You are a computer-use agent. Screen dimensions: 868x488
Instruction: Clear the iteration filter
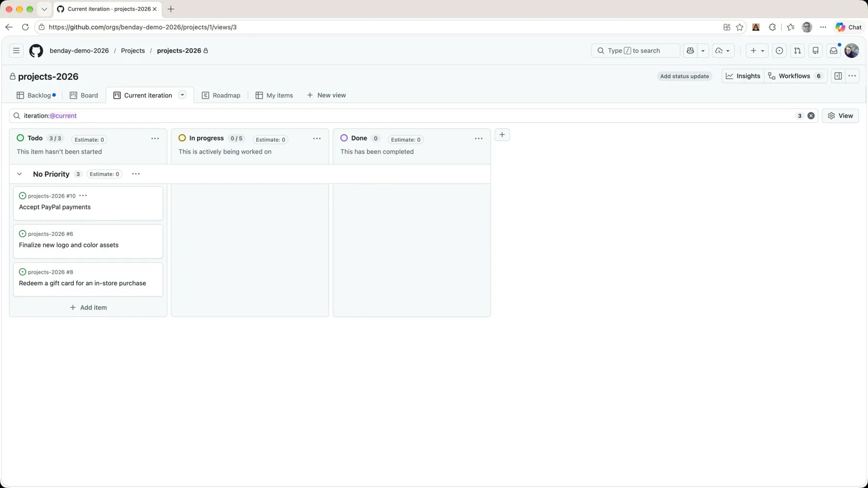811,116
